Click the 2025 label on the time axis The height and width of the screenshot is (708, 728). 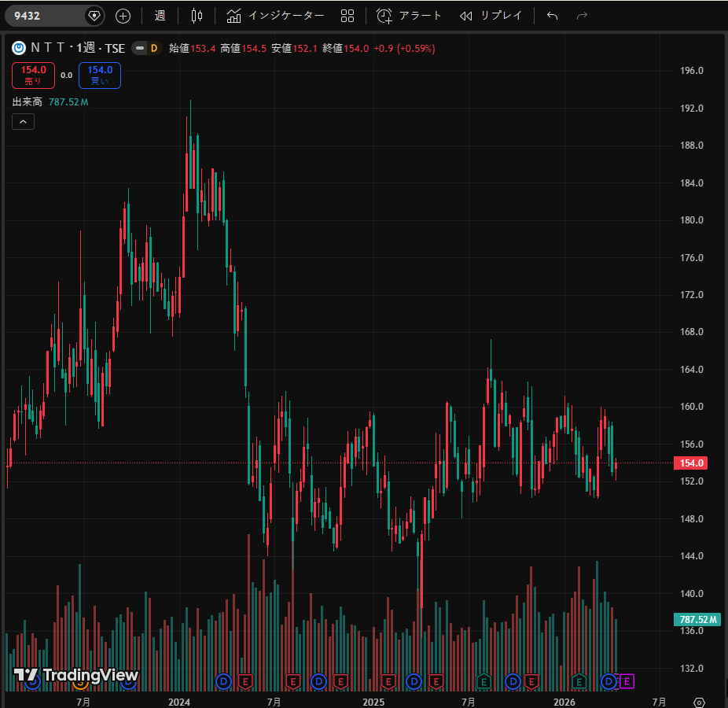tap(373, 702)
